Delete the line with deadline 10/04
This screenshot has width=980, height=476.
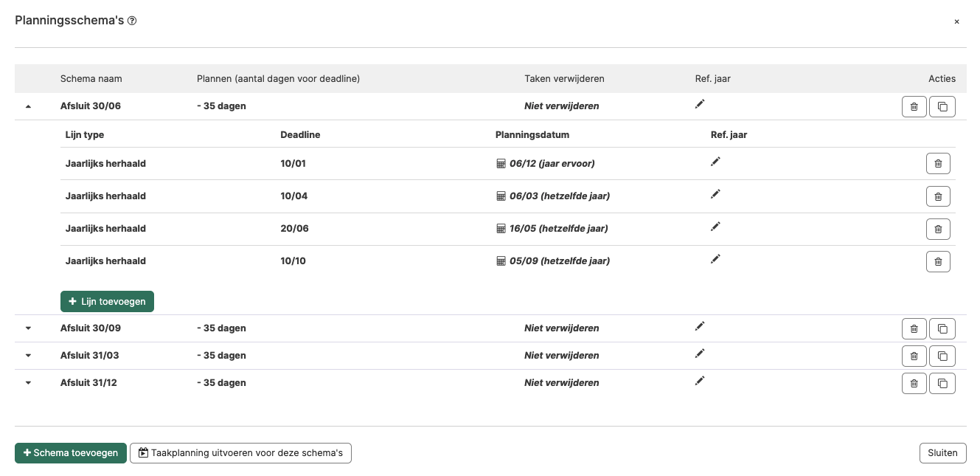(x=938, y=196)
